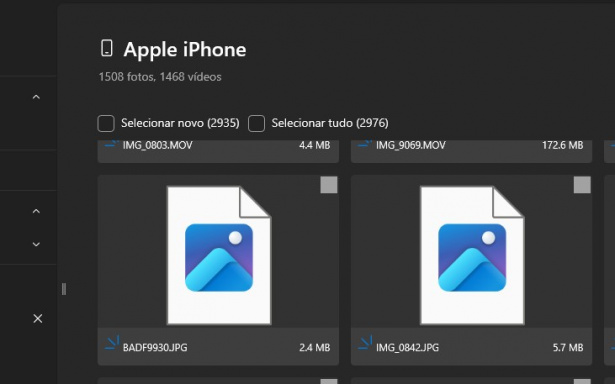Screen dimensions: 615x384
Task: Click the Apple iPhone heading
Action: point(185,50)
